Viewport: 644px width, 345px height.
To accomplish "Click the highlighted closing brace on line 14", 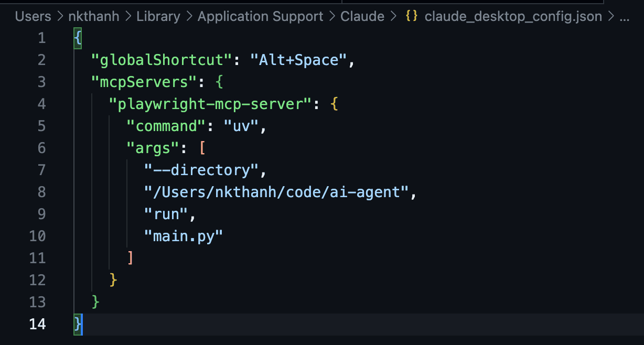I will coord(78,325).
